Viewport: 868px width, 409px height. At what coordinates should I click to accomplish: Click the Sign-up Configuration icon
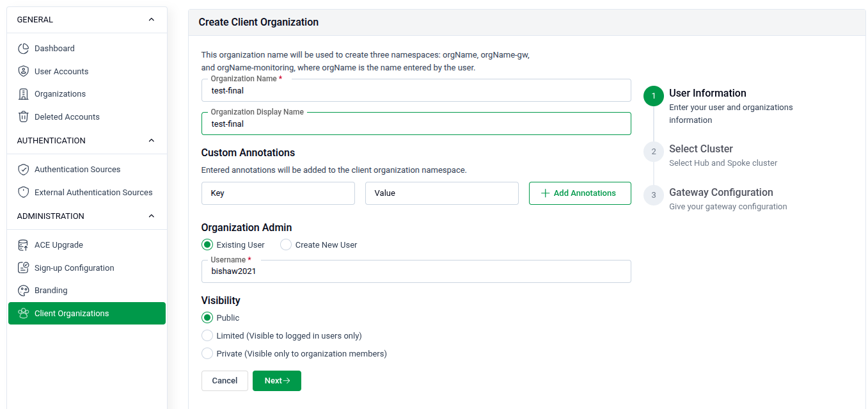click(x=24, y=268)
